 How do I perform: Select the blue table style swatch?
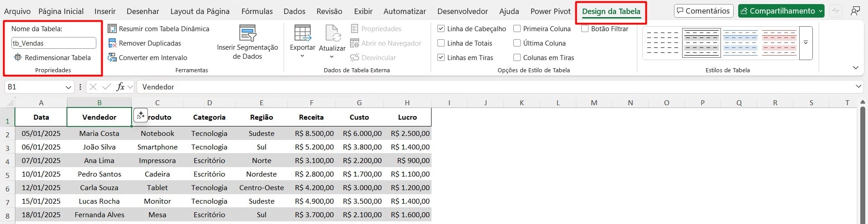click(740, 43)
